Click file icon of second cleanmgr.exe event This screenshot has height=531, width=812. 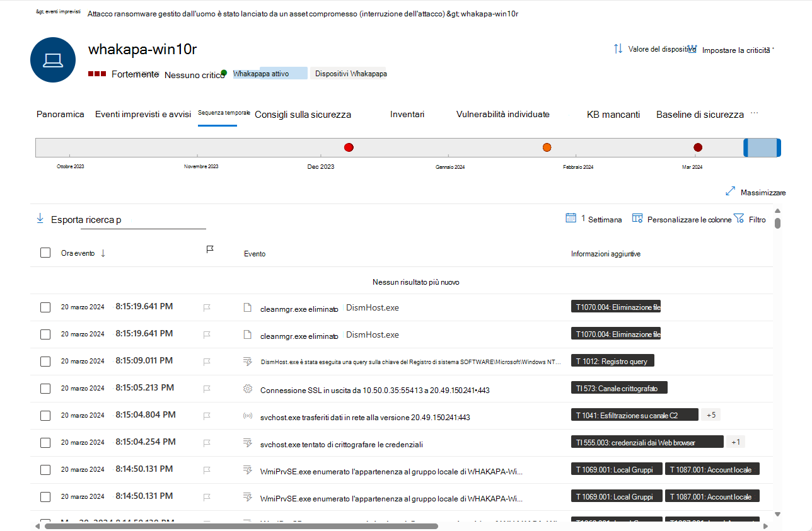248,334
